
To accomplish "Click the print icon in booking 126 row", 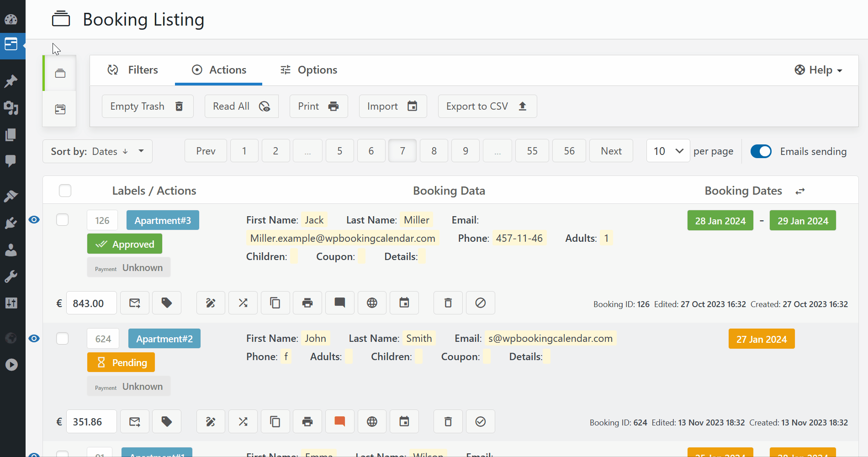I will pos(307,303).
